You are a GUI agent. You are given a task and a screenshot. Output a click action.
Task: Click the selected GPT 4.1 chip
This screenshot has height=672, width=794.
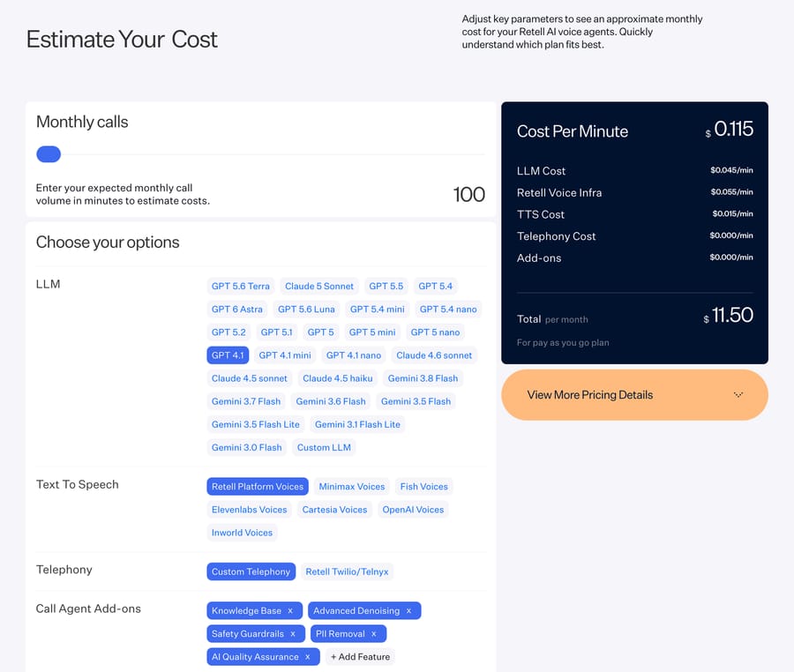(228, 355)
